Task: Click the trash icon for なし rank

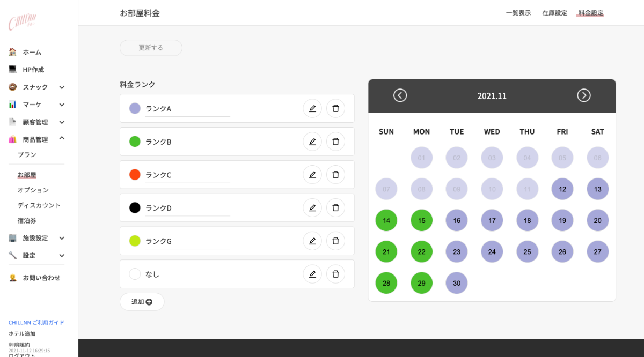Action: (335, 274)
